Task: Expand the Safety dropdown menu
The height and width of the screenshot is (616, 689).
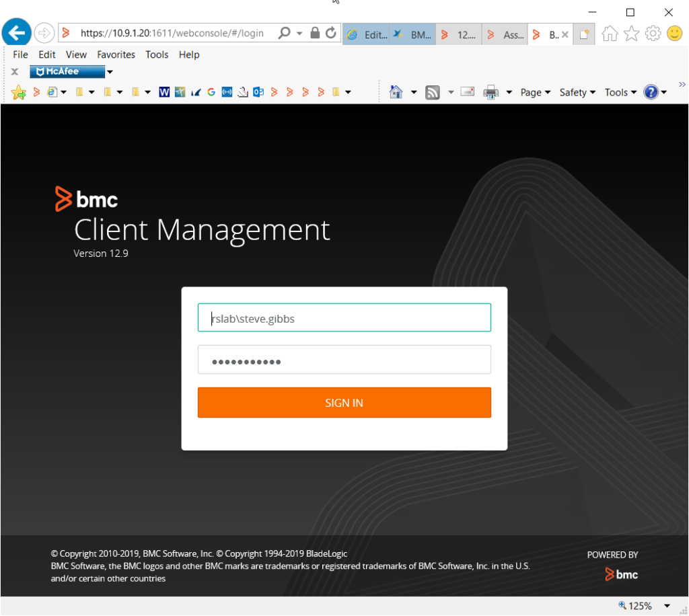Action: [577, 93]
